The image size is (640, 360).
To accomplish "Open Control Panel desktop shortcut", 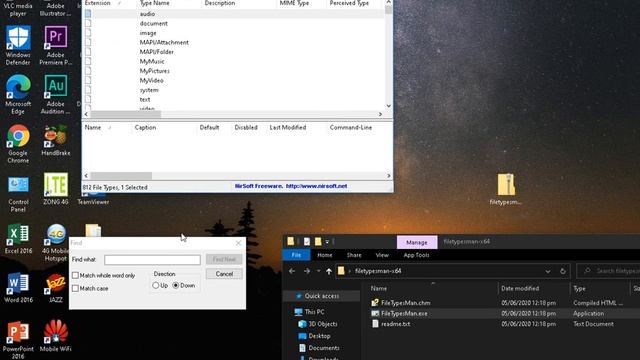I will (18, 193).
